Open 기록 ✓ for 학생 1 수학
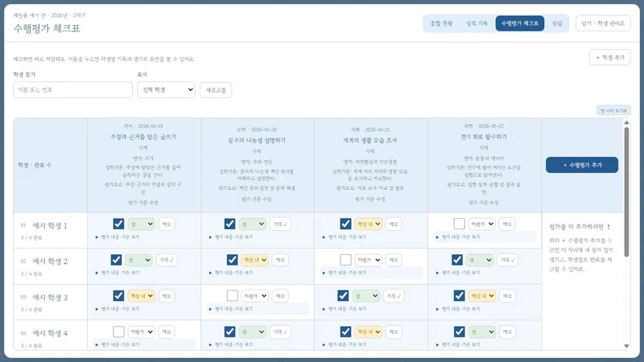 click(280, 224)
